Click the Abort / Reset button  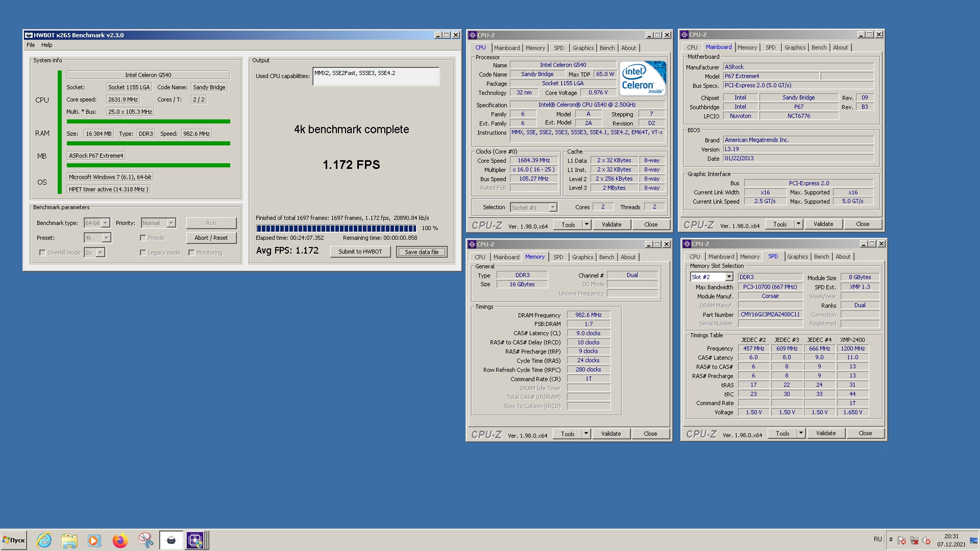point(211,238)
